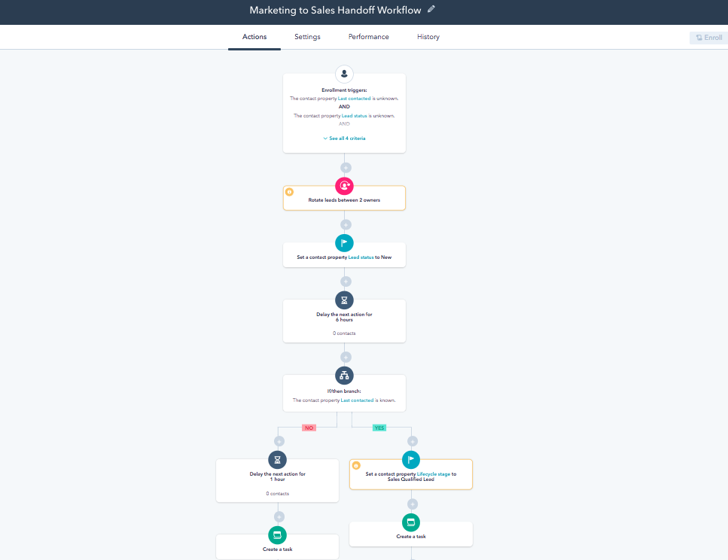The image size is (728, 560).
Task: Add action below enrollment triggers using plus
Action: (x=346, y=168)
